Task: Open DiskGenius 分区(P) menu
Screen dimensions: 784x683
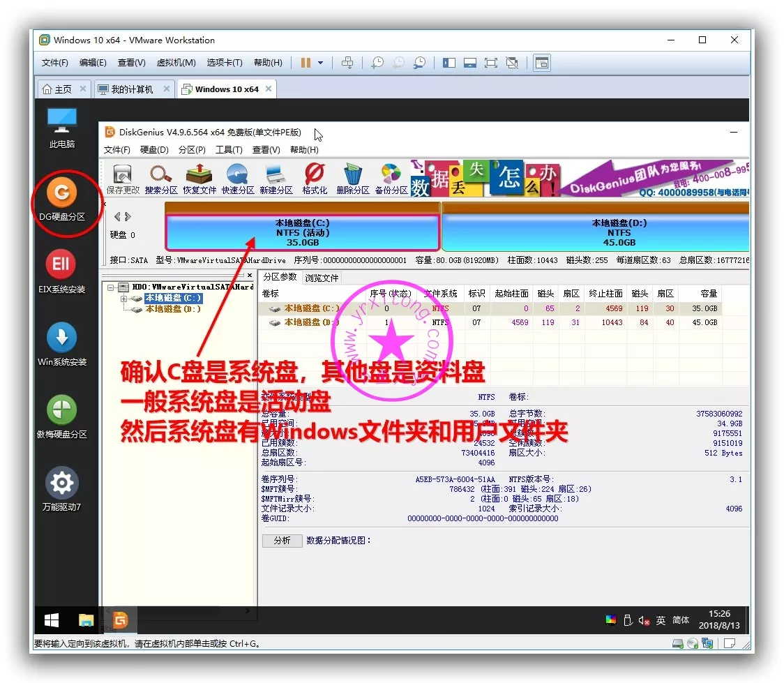Action: click(x=192, y=150)
